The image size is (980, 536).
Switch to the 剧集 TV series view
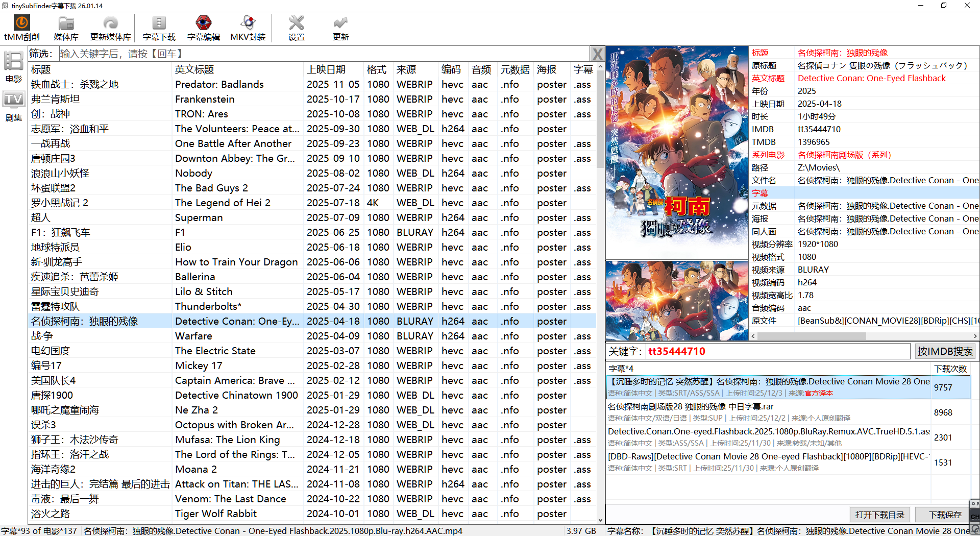pyautogui.click(x=14, y=106)
